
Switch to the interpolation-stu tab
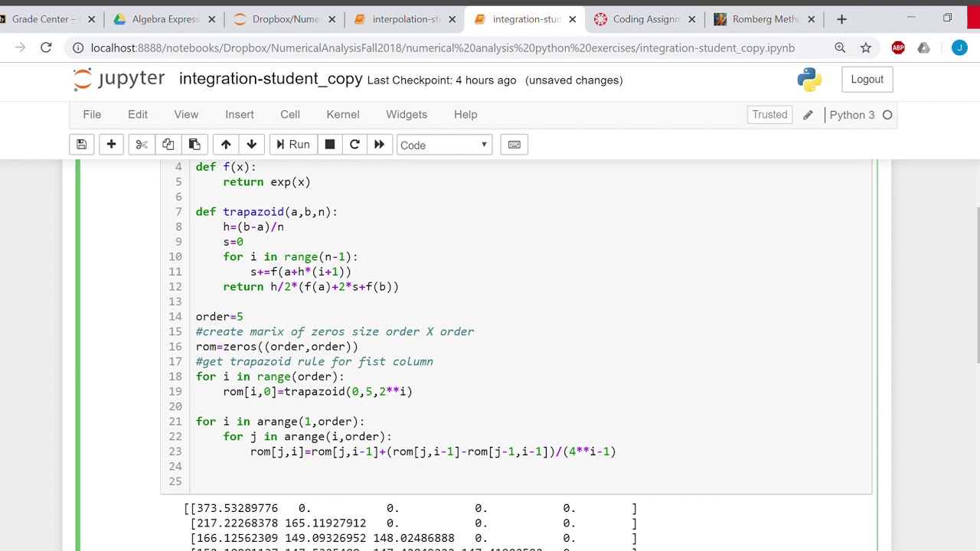[406, 19]
